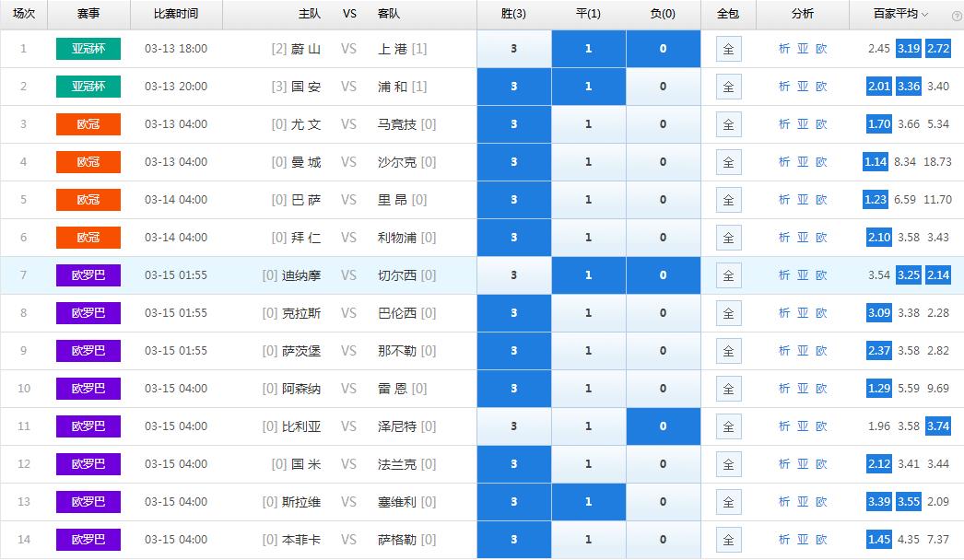This screenshot has height=560, width=964.
Task: Click average odds 3.19 in match 1
Action: [909, 49]
